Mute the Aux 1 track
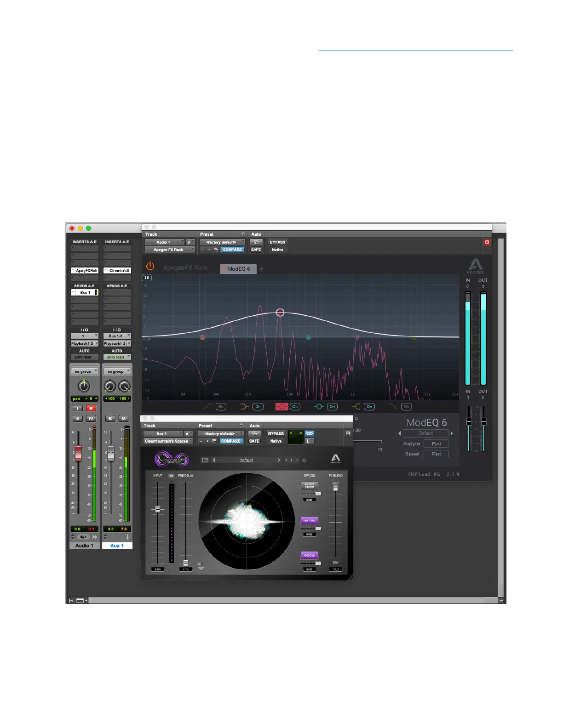This screenshot has height=728, width=563. pyautogui.click(x=124, y=418)
